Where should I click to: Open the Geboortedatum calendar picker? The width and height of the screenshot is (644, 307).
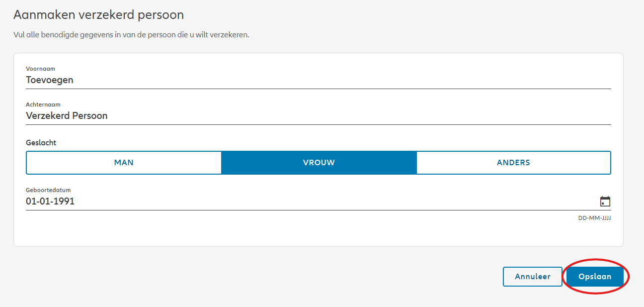605,202
